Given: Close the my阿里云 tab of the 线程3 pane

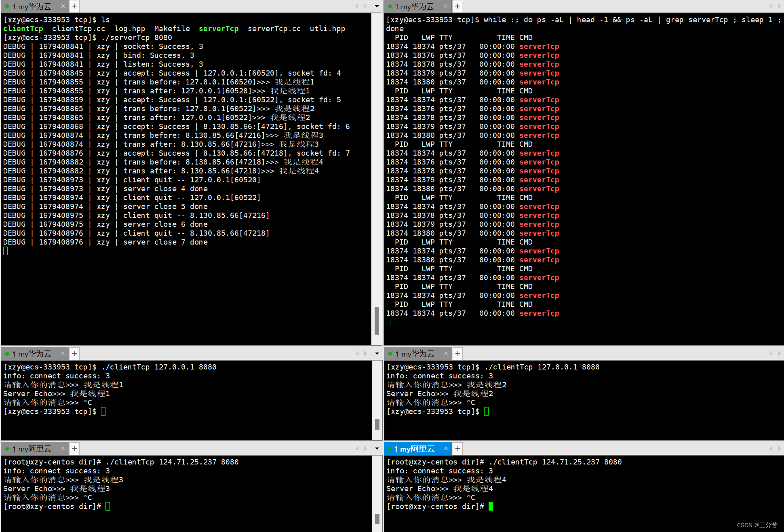Looking at the screenshot, I should (x=63, y=448).
